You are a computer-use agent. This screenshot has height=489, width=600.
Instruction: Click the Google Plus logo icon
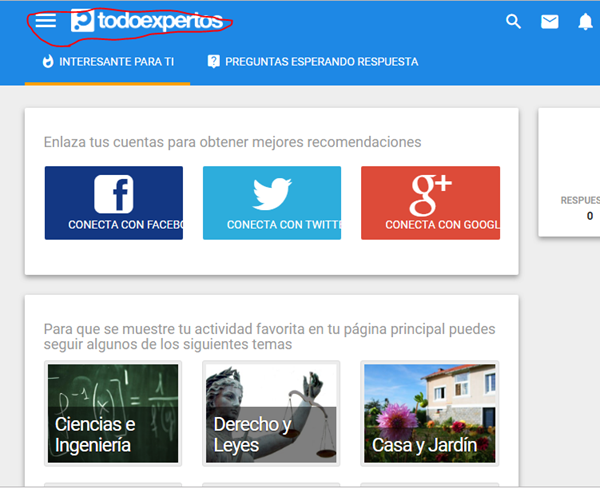(x=430, y=195)
